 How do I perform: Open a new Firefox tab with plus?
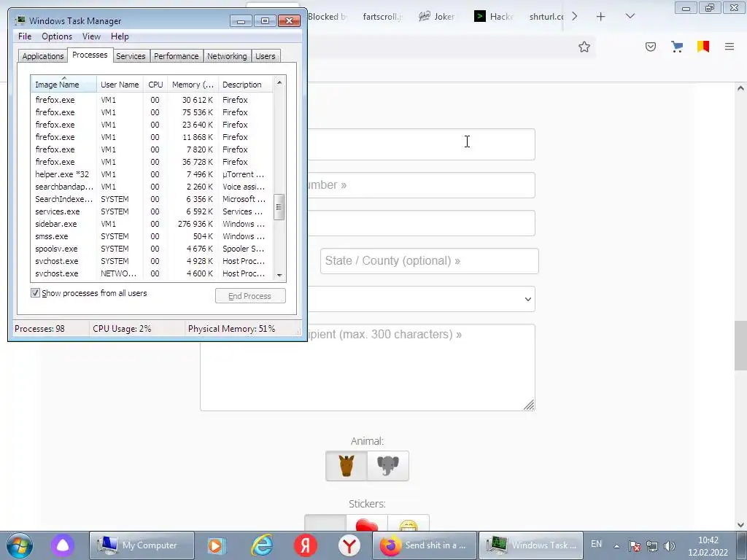point(601,17)
